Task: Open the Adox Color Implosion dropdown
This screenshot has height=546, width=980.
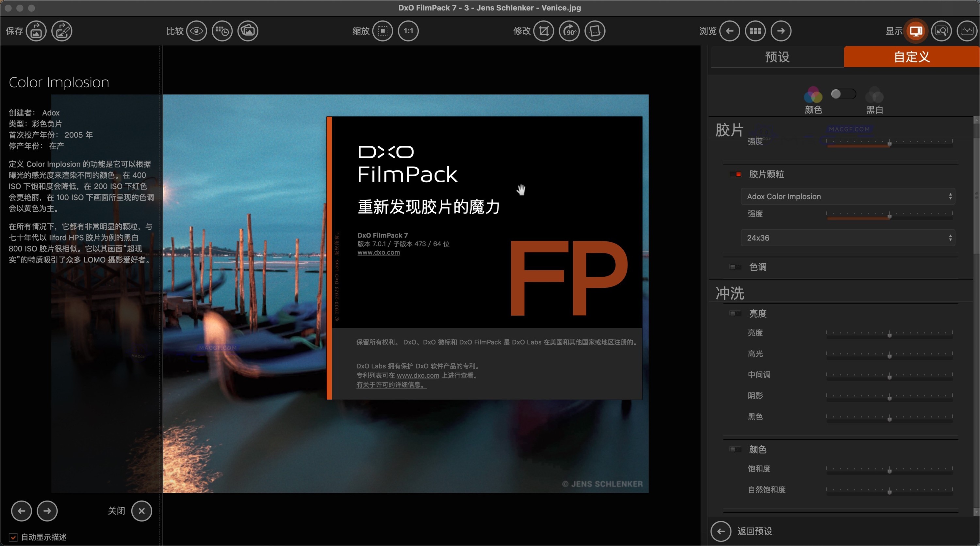Action: 848,196
